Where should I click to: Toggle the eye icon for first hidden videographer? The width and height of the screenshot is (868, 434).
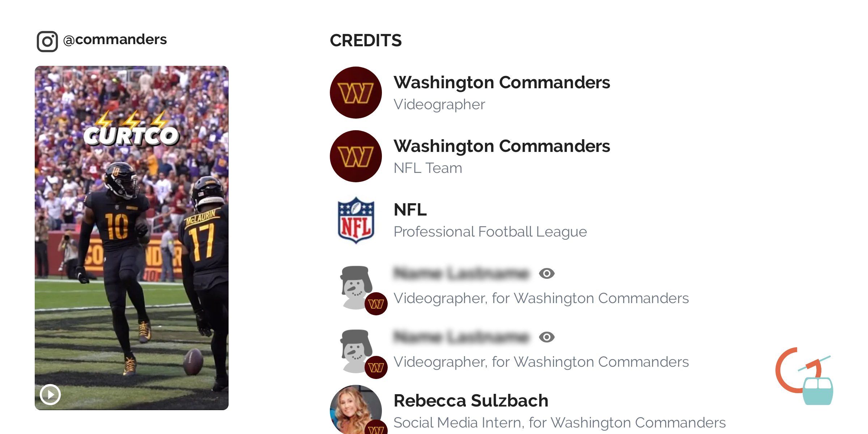[x=546, y=273]
